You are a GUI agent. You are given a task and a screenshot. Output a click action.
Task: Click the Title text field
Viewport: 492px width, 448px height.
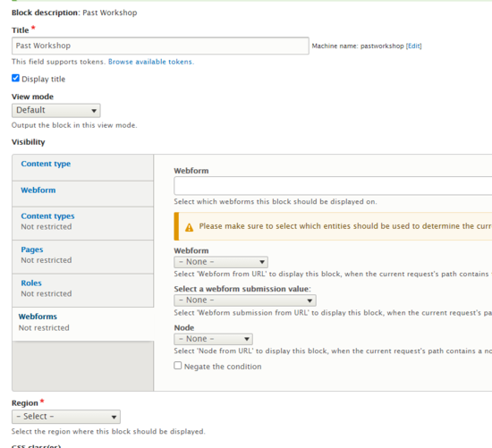click(160, 46)
